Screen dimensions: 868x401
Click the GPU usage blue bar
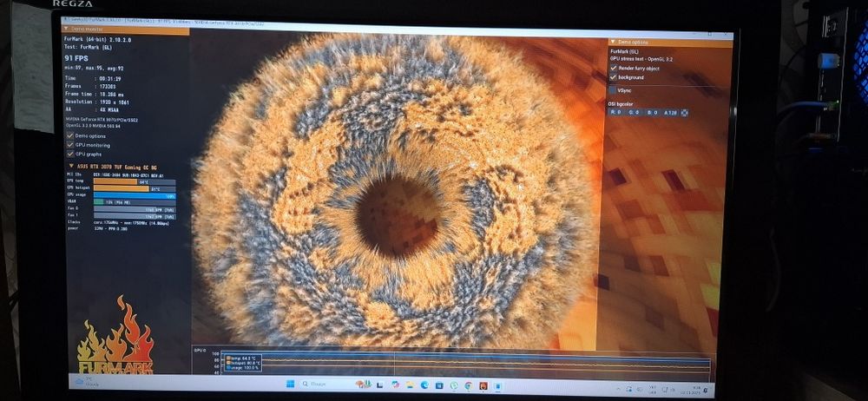(x=135, y=195)
